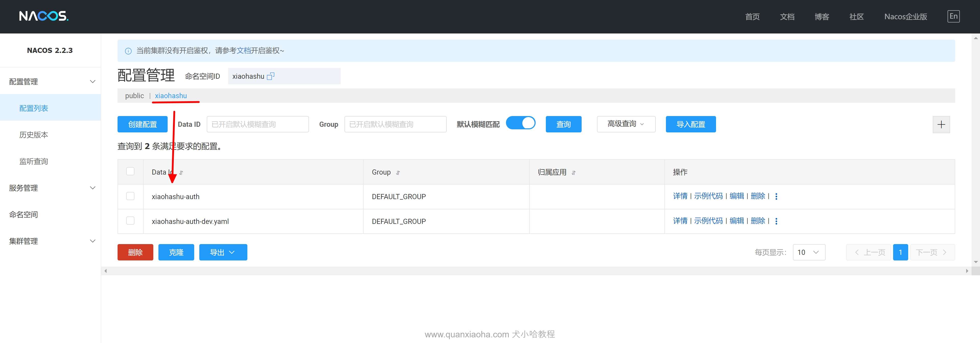Expand the 高级查询 dropdown
The image size is (980, 343).
(x=626, y=124)
